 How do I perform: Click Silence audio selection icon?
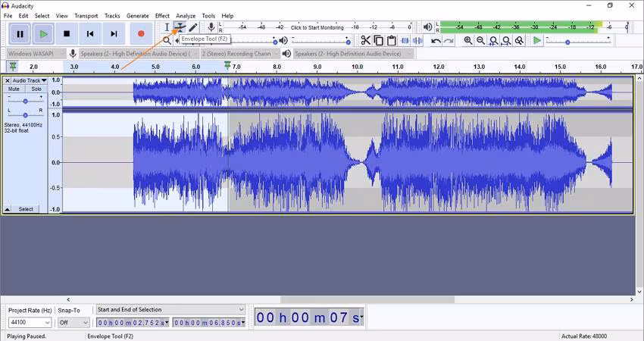click(x=417, y=40)
